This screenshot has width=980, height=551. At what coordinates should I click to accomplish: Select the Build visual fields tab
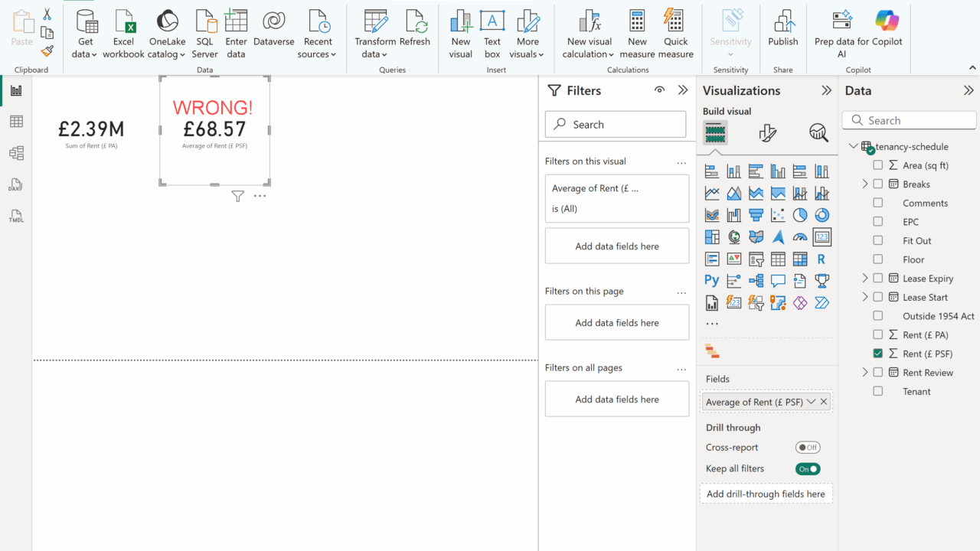[715, 133]
